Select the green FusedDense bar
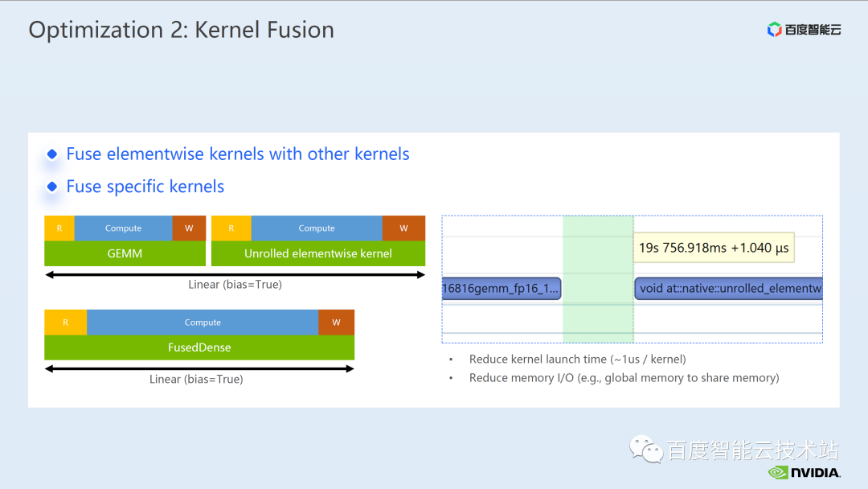The width and height of the screenshot is (868, 489). pyautogui.click(x=199, y=347)
